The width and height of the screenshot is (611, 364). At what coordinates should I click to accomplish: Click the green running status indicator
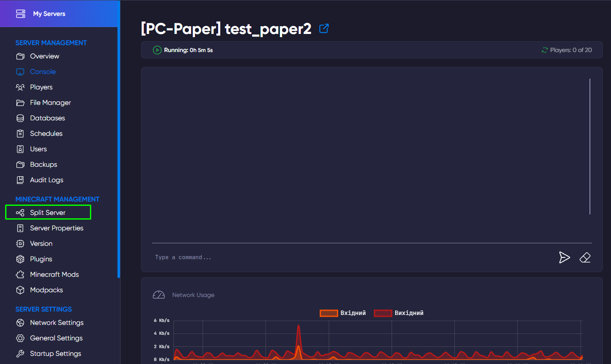pyautogui.click(x=157, y=50)
